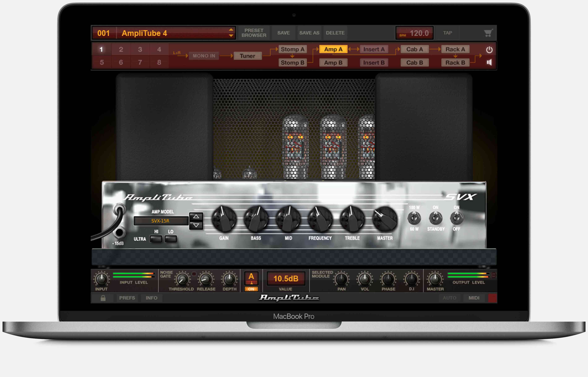Open the Insert B module
This screenshot has width=588, height=377.
[x=374, y=63]
